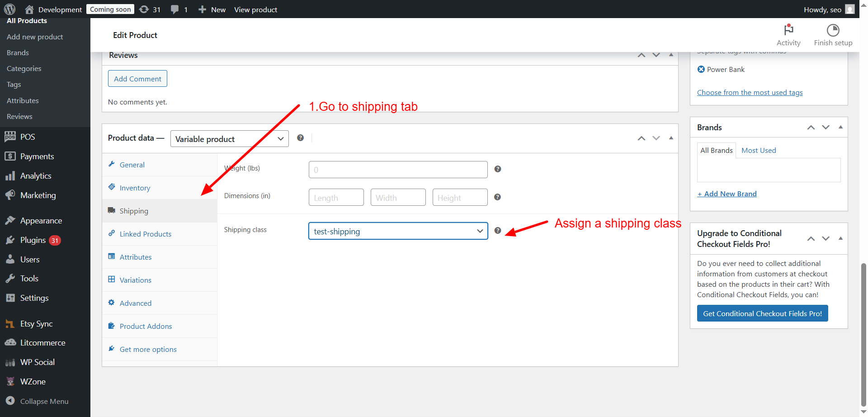The height and width of the screenshot is (417, 868).
Task: Move the Reviews panel down
Action: click(656, 55)
